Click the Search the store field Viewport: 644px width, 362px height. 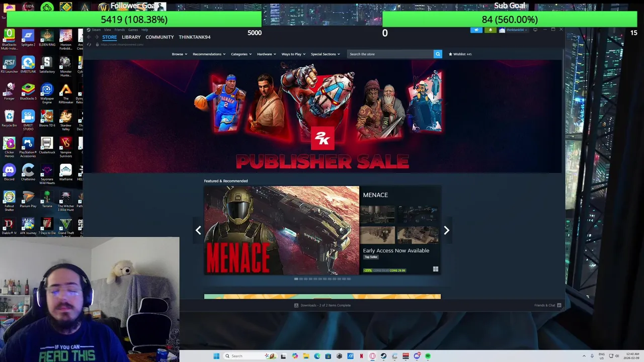[390, 54]
